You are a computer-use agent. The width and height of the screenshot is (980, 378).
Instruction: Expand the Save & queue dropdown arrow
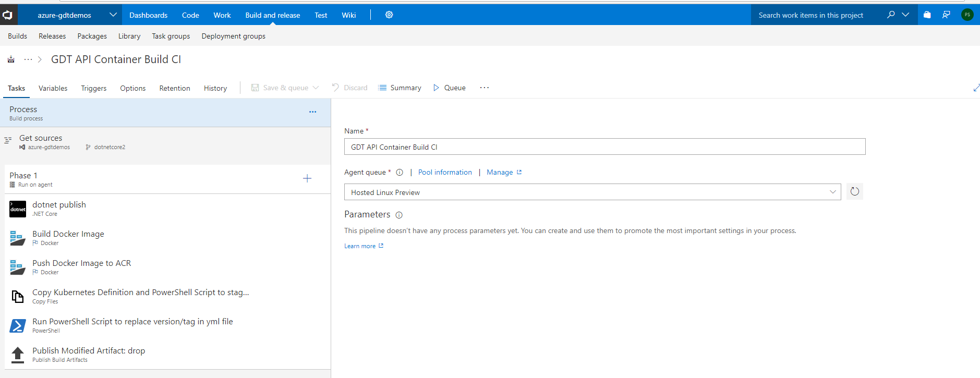(x=316, y=88)
